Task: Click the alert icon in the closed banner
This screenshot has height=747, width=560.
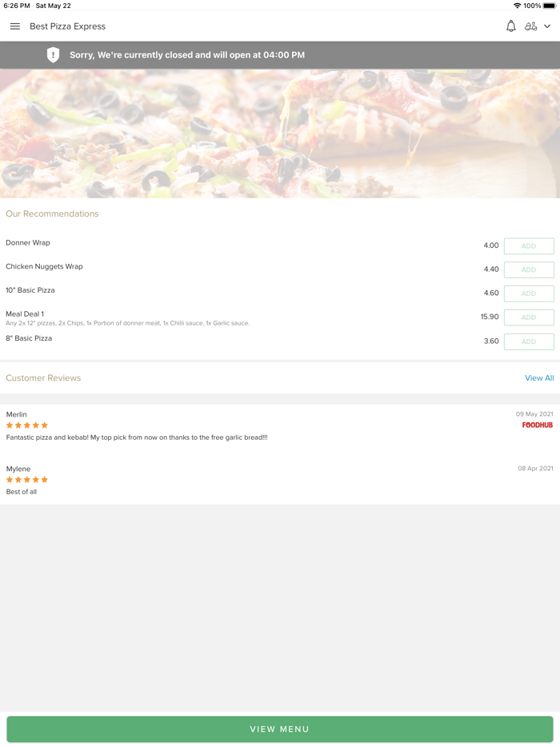Action: (54, 54)
